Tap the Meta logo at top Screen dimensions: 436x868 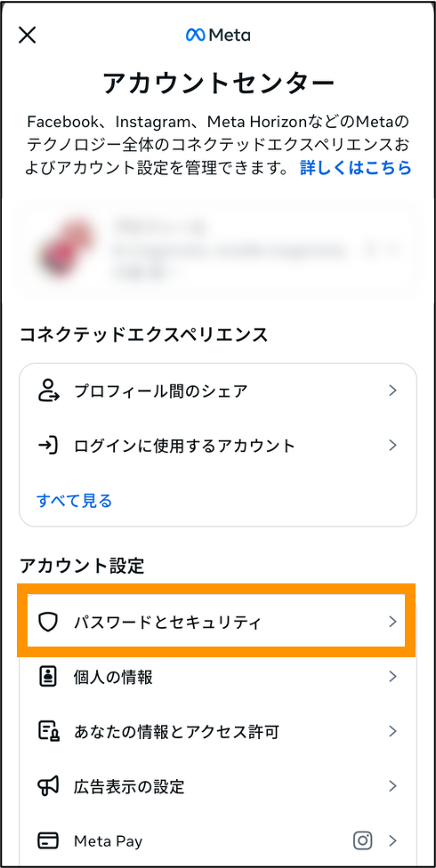(218, 36)
